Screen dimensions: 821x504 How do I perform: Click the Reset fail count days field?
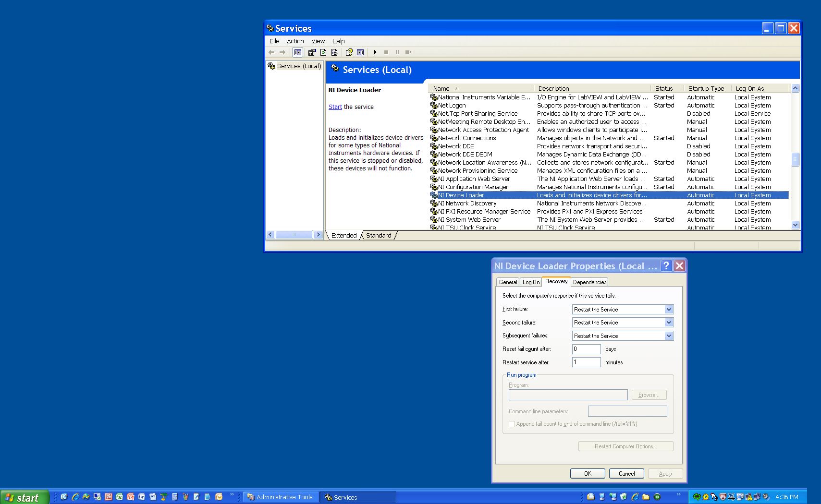pyautogui.click(x=586, y=349)
